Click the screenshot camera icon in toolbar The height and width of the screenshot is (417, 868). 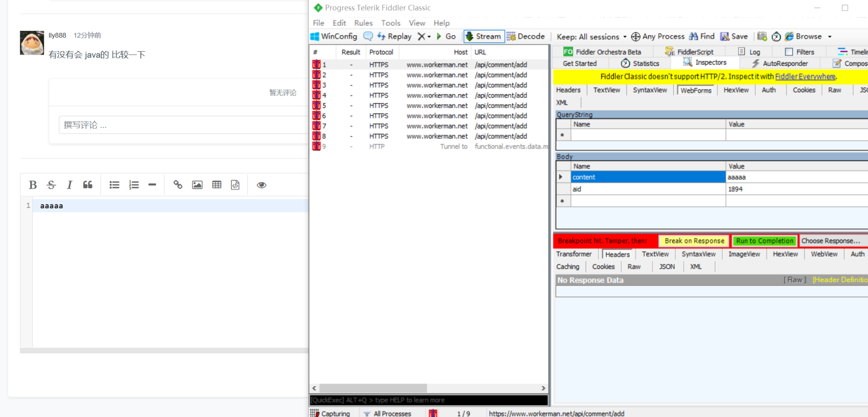click(x=762, y=36)
